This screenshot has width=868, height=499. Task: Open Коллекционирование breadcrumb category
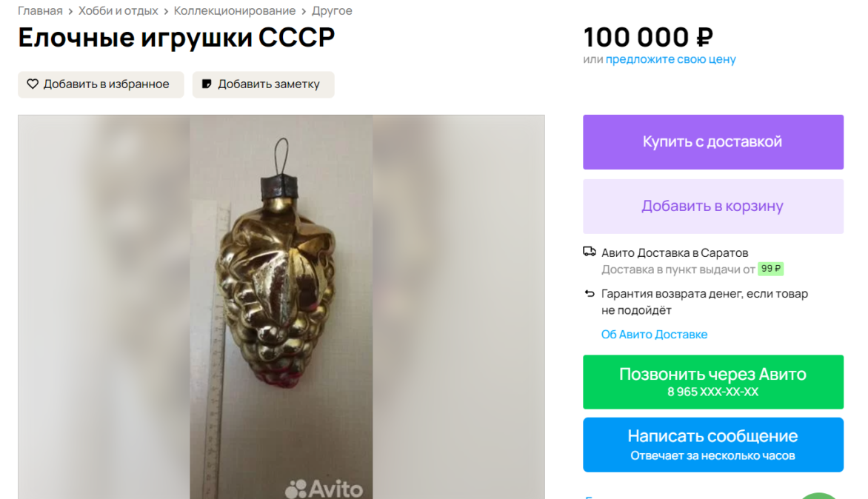(235, 11)
